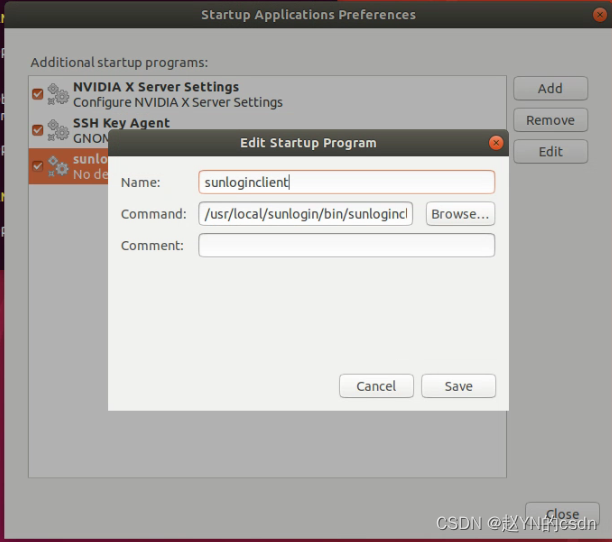This screenshot has width=612, height=542.
Task: Click the Command path input field
Action: coord(306,214)
